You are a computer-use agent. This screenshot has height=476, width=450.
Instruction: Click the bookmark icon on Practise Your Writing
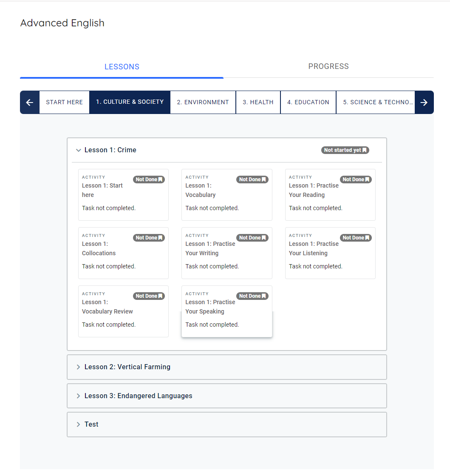click(x=263, y=237)
